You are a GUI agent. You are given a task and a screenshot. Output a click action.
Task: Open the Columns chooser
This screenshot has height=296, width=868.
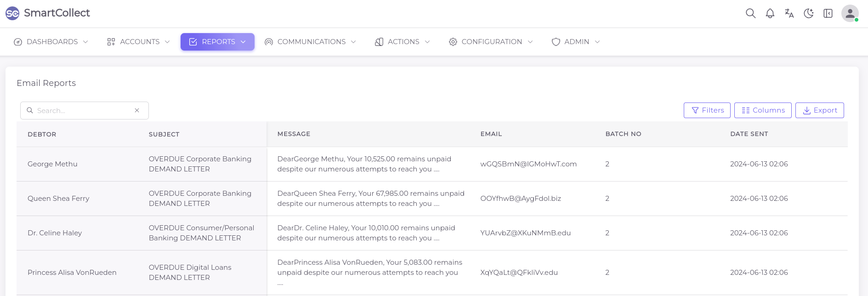pyautogui.click(x=763, y=110)
